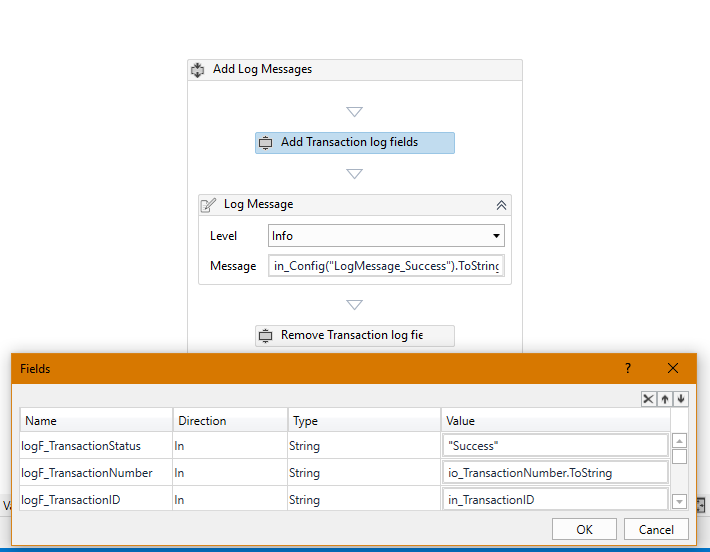Click the drop arrow below Log Message activity
Image resolution: width=710 pixels, height=552 pixels.
pos(355,305)
